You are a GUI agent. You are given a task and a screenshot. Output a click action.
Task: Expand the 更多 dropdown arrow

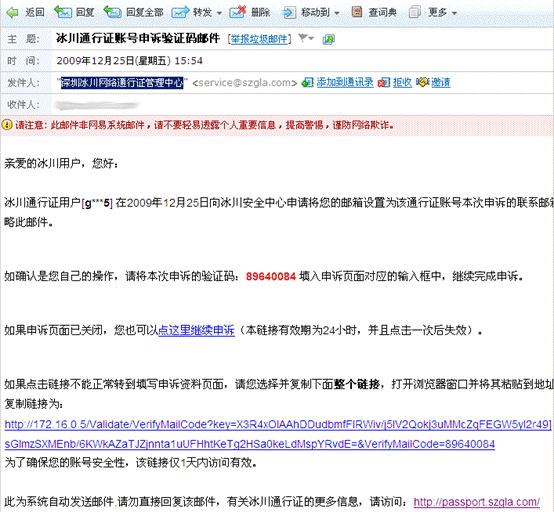click(x=454, y=13)
